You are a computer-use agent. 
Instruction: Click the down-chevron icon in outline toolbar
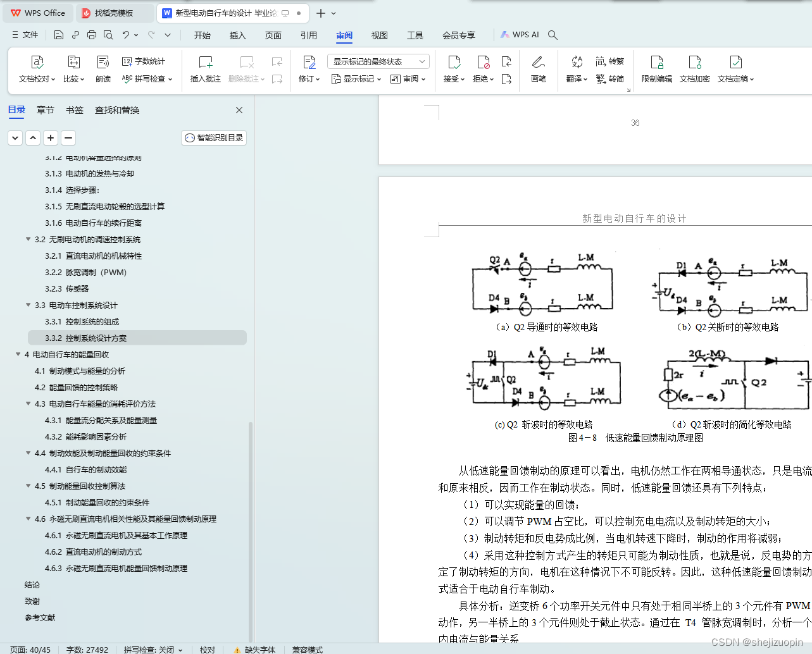pyautogui.click(x=15, y=137)
